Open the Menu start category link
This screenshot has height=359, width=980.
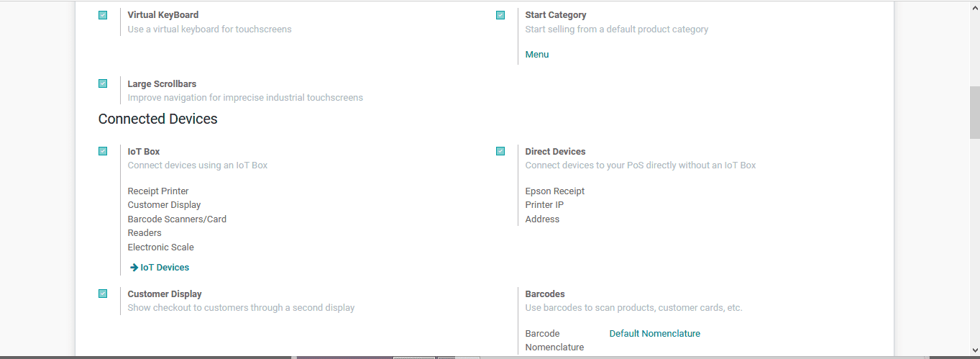click(536, 55)
